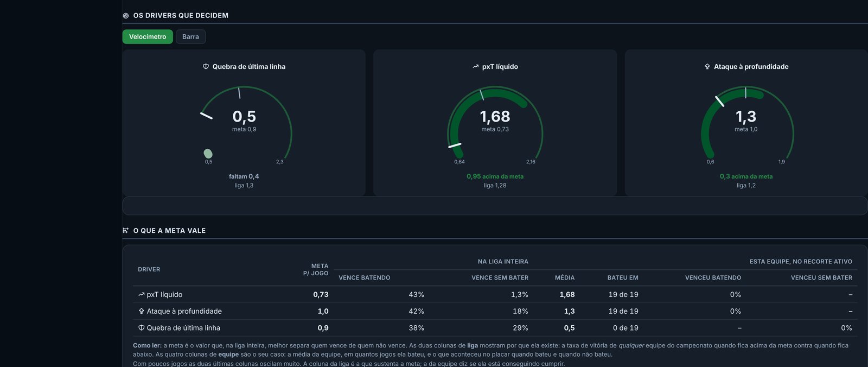Click the trend-line icon in the pxT líquido card title
This screenshot has height=367, width=868.
coord(476,67)
